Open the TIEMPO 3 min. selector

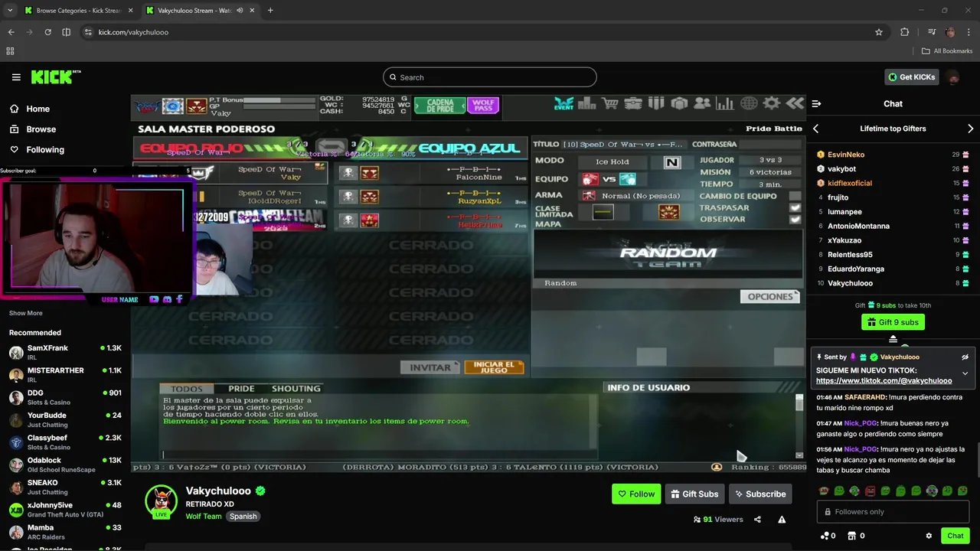(770, 184)
